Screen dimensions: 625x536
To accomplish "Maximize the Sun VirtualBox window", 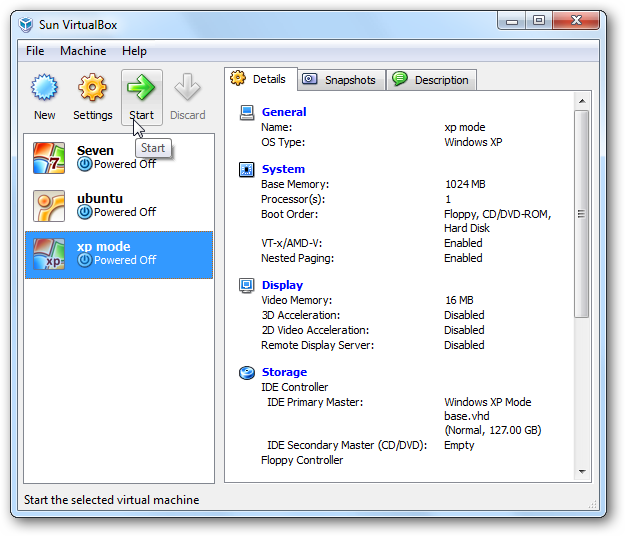I will click(x=539, y=20).
